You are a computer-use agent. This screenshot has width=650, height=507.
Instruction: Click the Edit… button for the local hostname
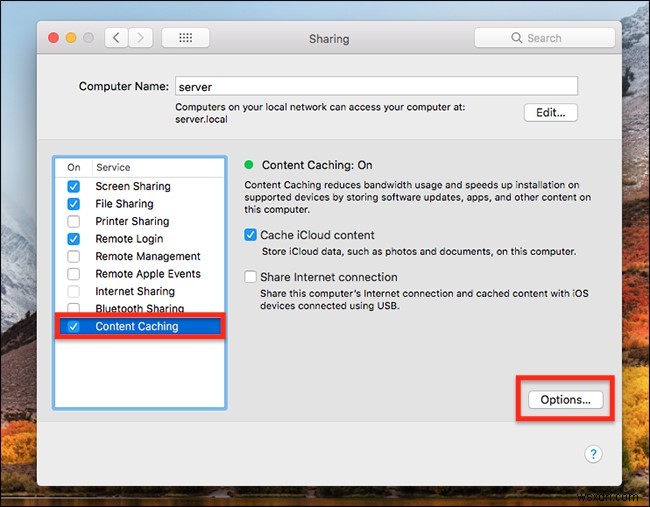[551, 112]
